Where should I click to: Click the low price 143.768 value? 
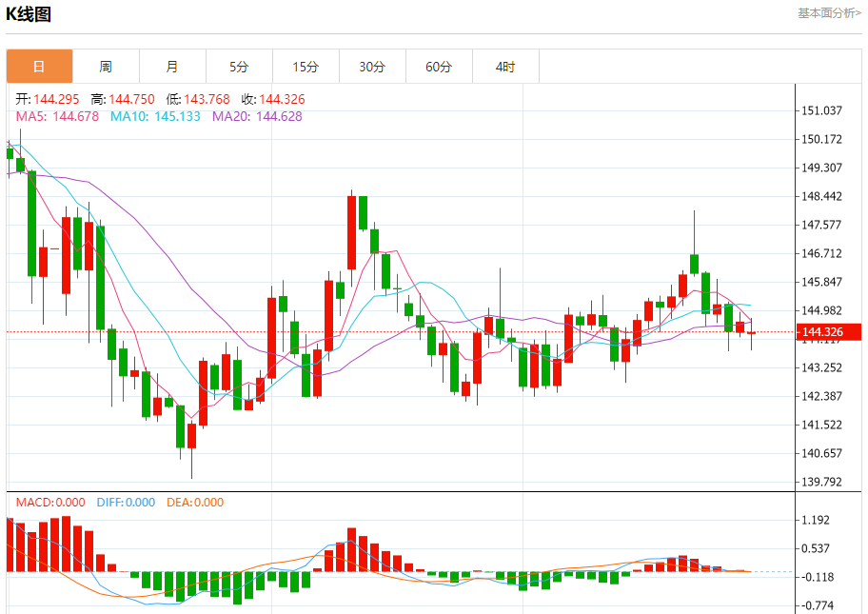click(207, 99)
